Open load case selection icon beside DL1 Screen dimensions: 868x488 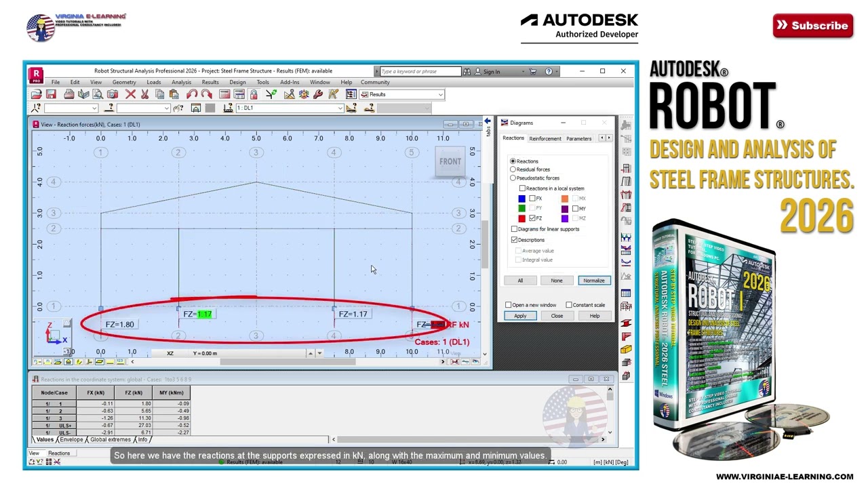point(226,108)
